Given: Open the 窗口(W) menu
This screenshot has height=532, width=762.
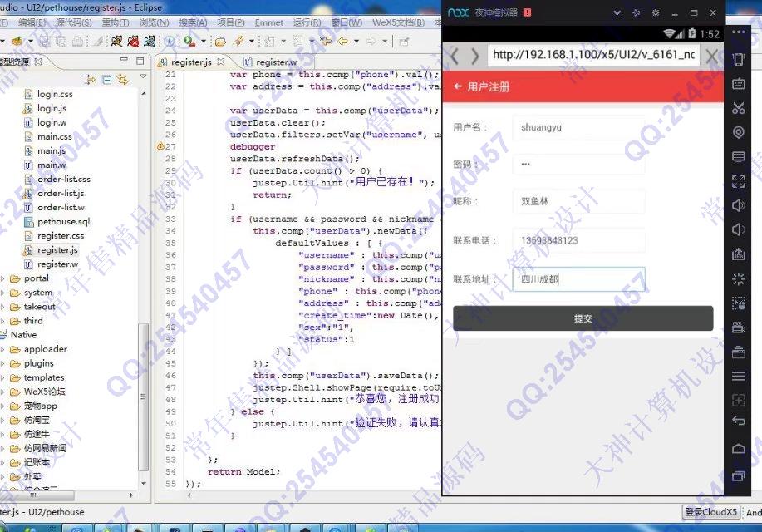Looking at the screenshot, I should 347,22.
